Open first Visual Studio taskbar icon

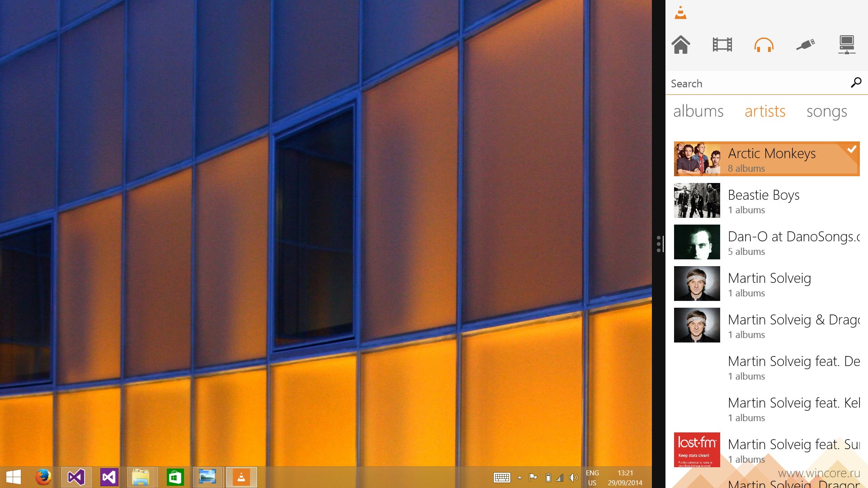(76, 477)
